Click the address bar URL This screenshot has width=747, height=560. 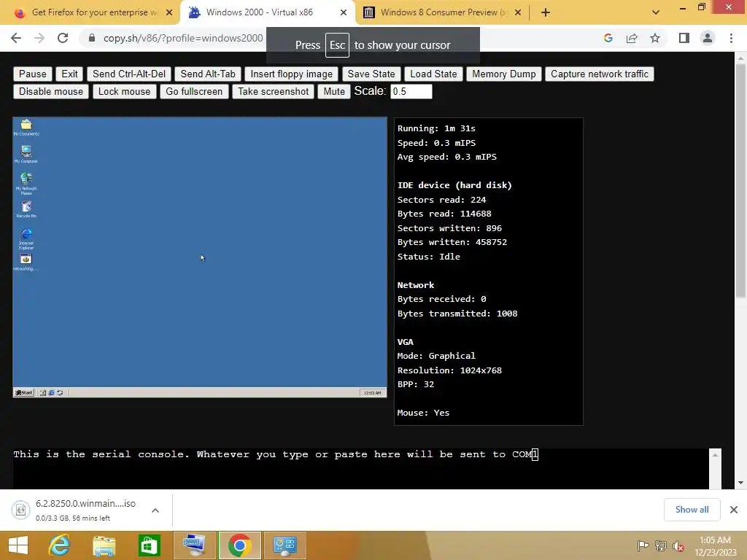pos(183,38)
